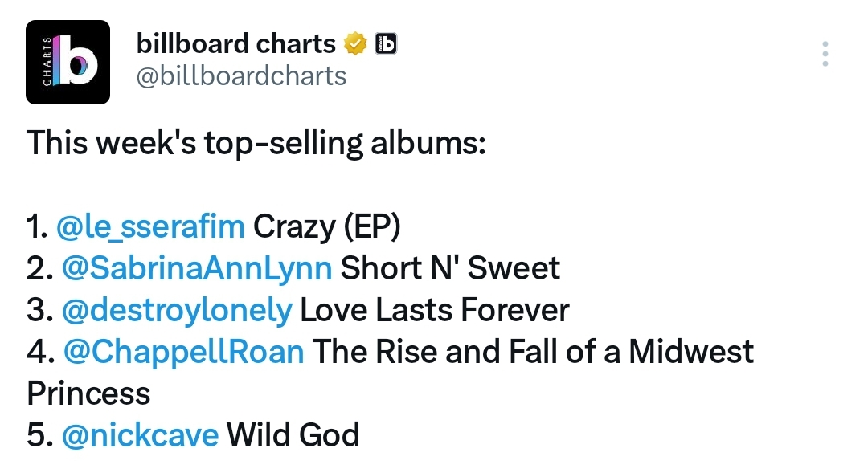
Task: Click the vertical CHARTS text on the avatar
Action: coord(47,61)
